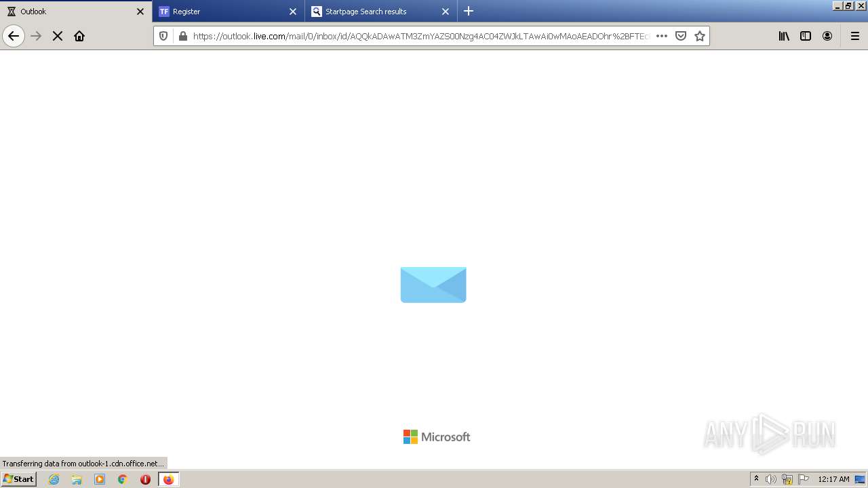The width and height of the screenshot is (868, 488).
Task: Open a new browser tab
Action: (469, 12)
